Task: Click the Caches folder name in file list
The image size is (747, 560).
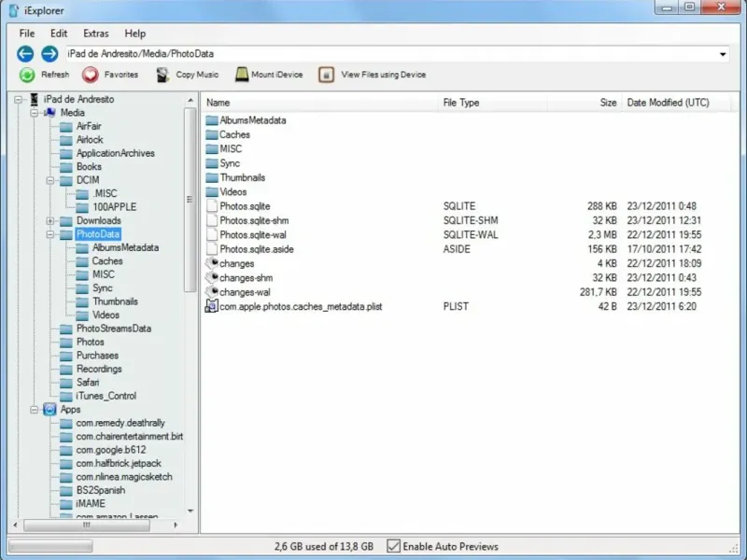Action: point(234,134)
